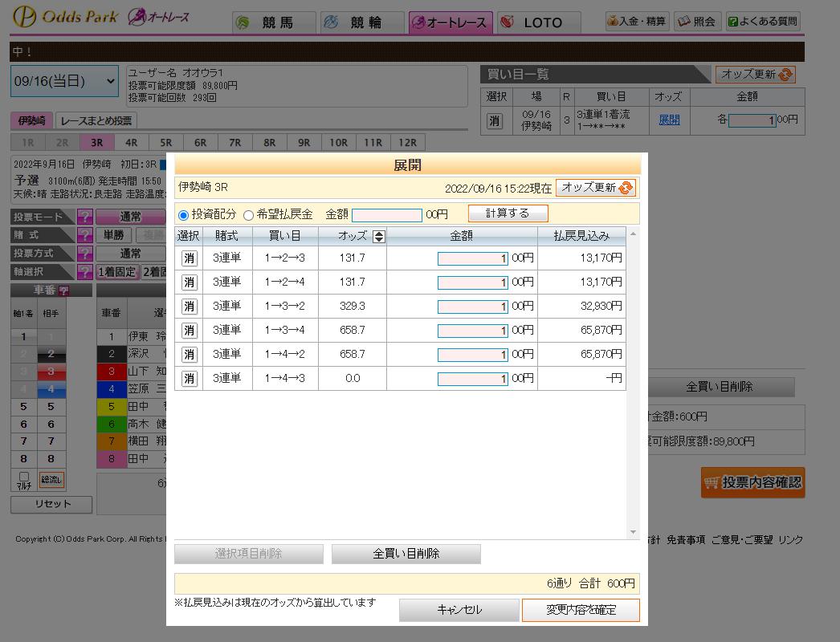Open the 競輪 keirin tab
Image resolution: width=840 pixels, height=642 pixels.
click(362, 22)
